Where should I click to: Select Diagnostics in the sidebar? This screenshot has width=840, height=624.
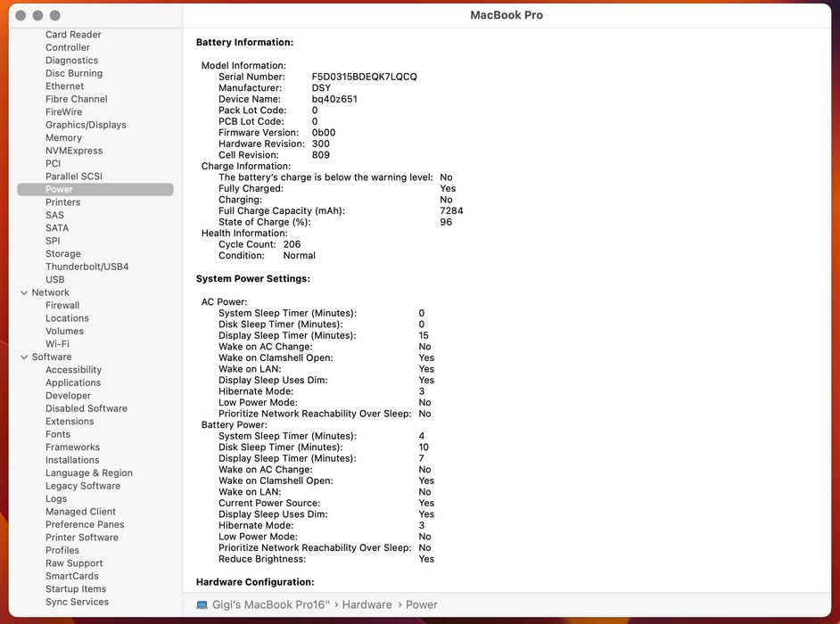pos(72,60)
